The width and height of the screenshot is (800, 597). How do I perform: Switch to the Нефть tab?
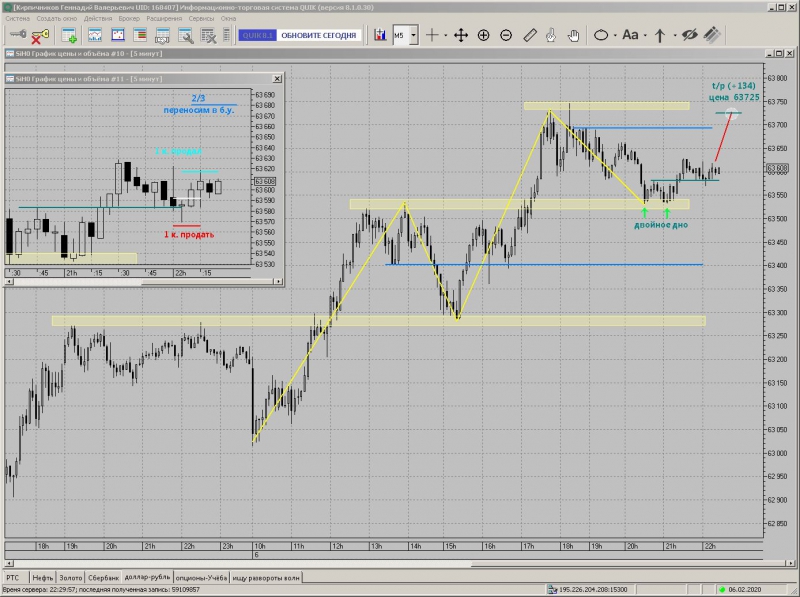tap(42, 578)
